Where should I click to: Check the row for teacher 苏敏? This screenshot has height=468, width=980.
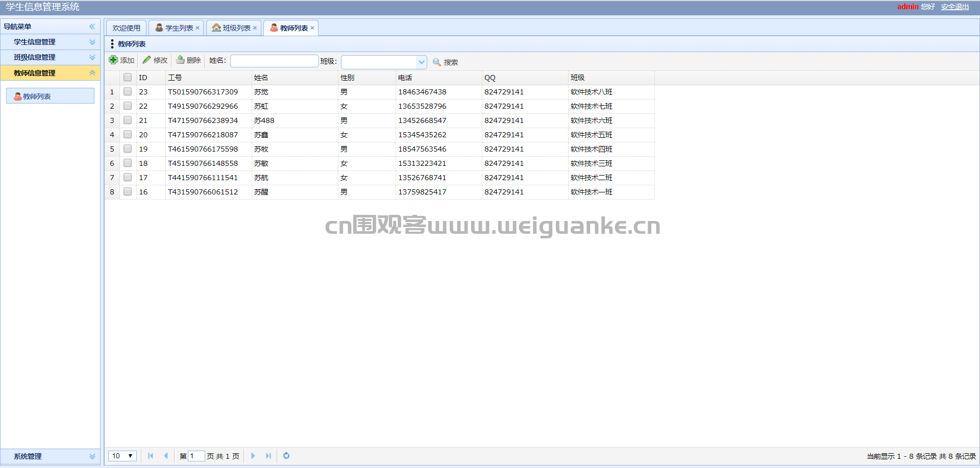(x=128, y=163)
